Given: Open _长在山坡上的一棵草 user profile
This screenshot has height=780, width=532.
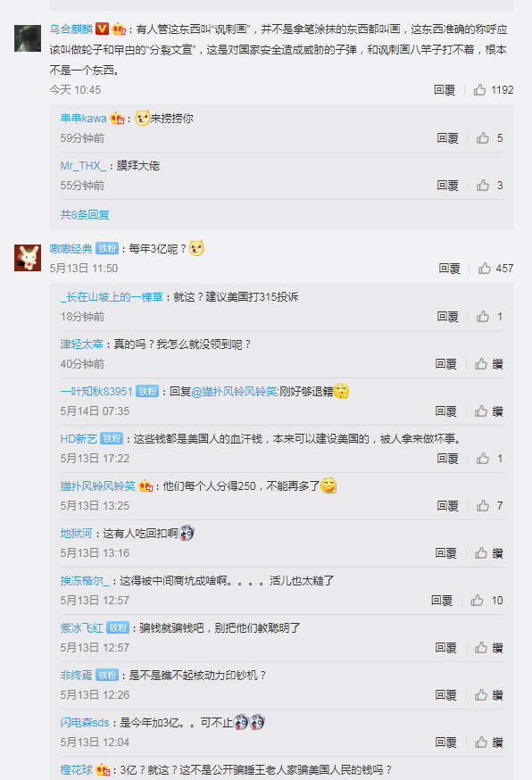Looking at the screenshot, I should 112,297.
